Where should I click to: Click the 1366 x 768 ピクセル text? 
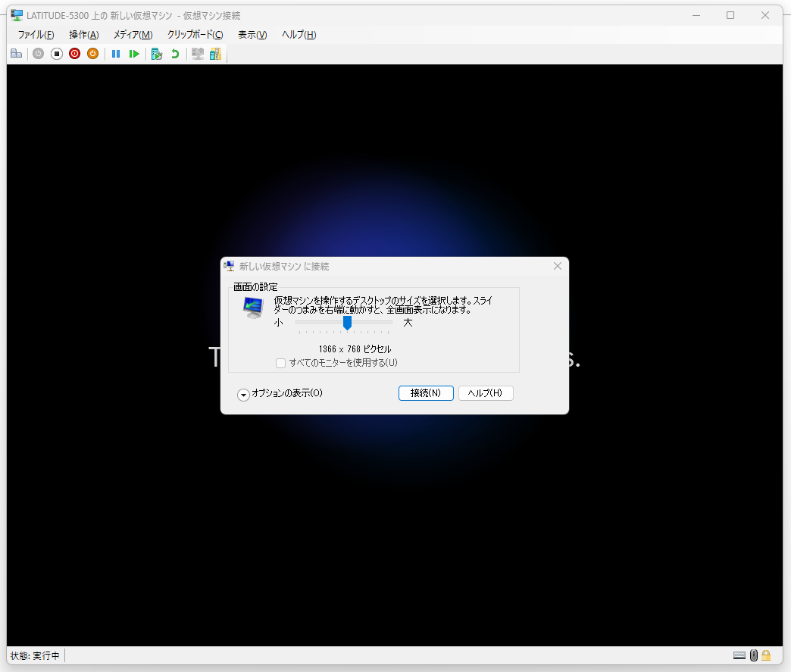[x=355, y=349]
